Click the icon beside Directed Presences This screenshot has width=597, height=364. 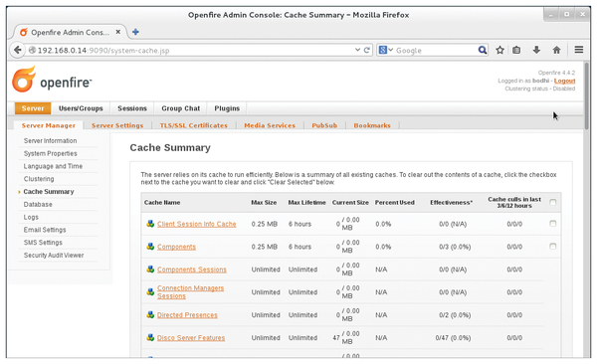[x=150, y=315]
